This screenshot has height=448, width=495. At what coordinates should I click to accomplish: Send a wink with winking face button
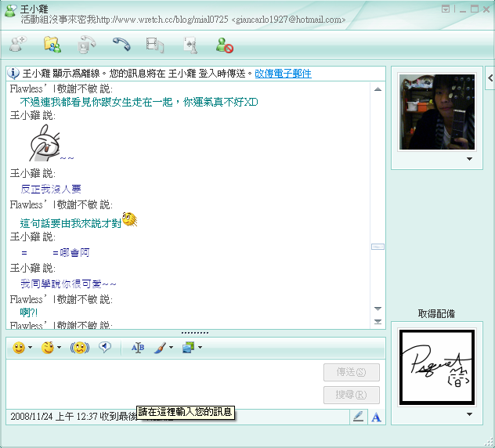coord(48,348)
